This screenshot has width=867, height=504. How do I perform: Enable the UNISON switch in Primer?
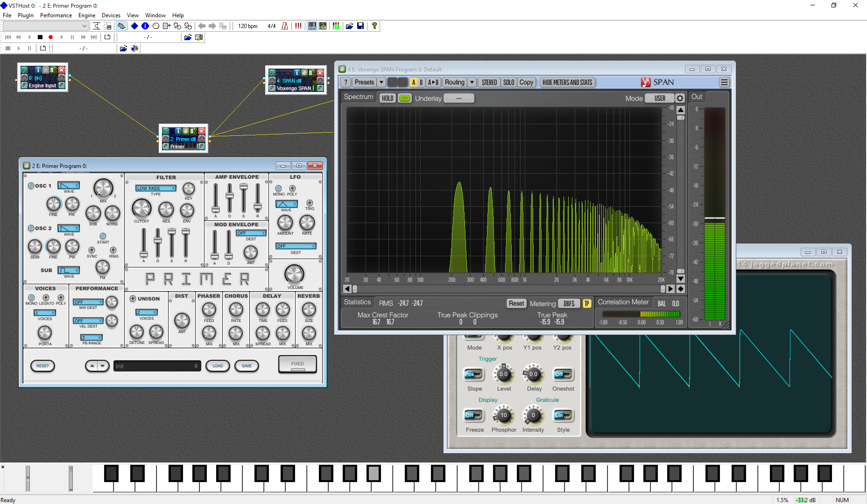point(133,298)
